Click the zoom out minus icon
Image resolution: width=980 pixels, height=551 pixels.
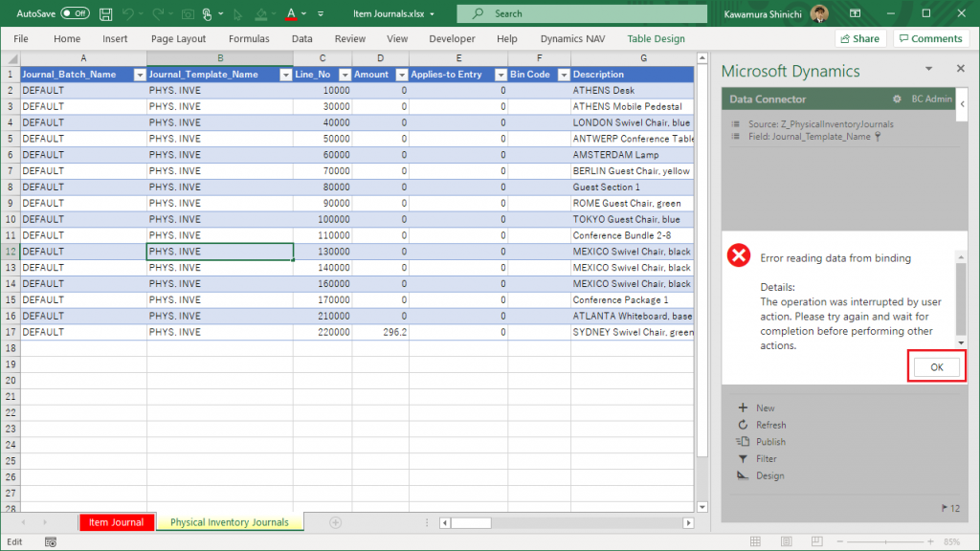(x=840, y=541)
